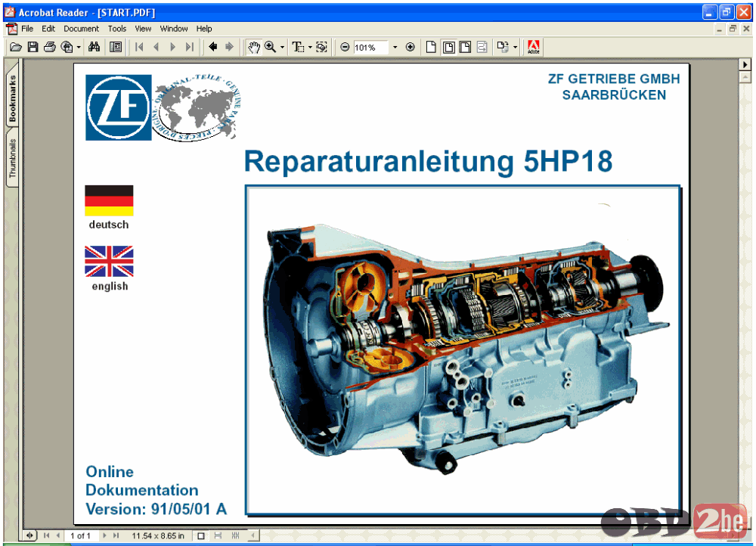Go to previous page from the top toolbar
756x546 pixels.
[156, 48]
